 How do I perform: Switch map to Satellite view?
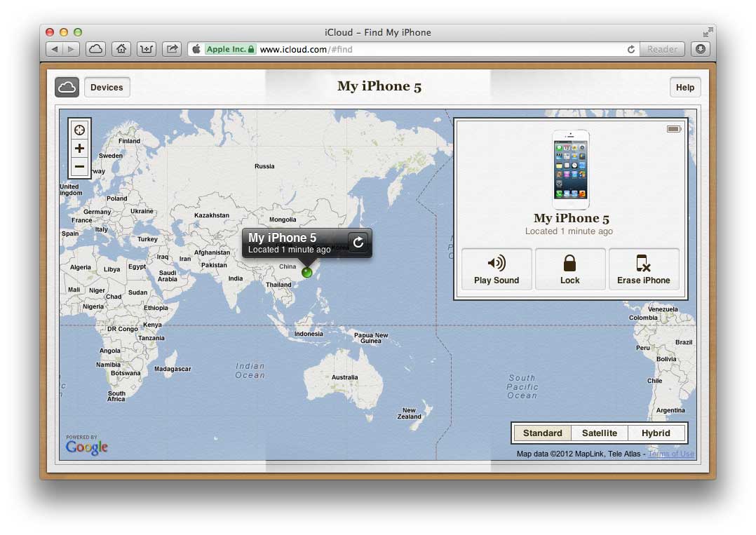click(600, 433)
